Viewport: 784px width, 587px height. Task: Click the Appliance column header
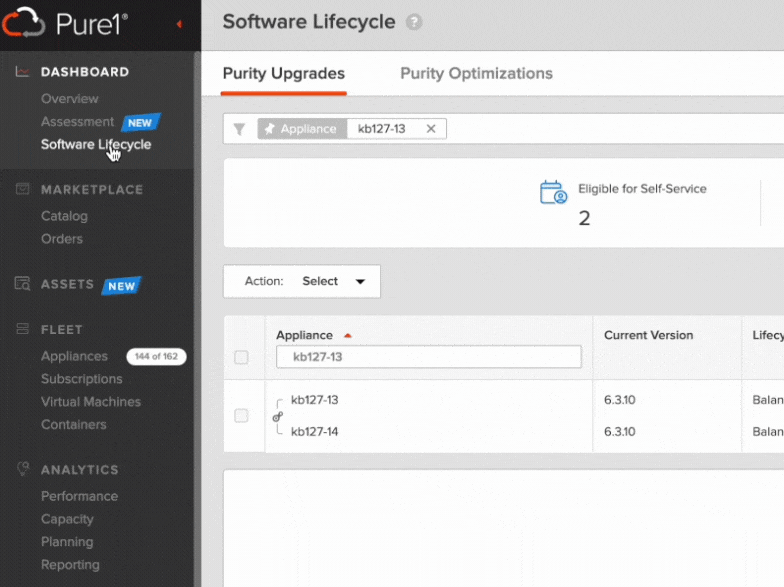304,335
